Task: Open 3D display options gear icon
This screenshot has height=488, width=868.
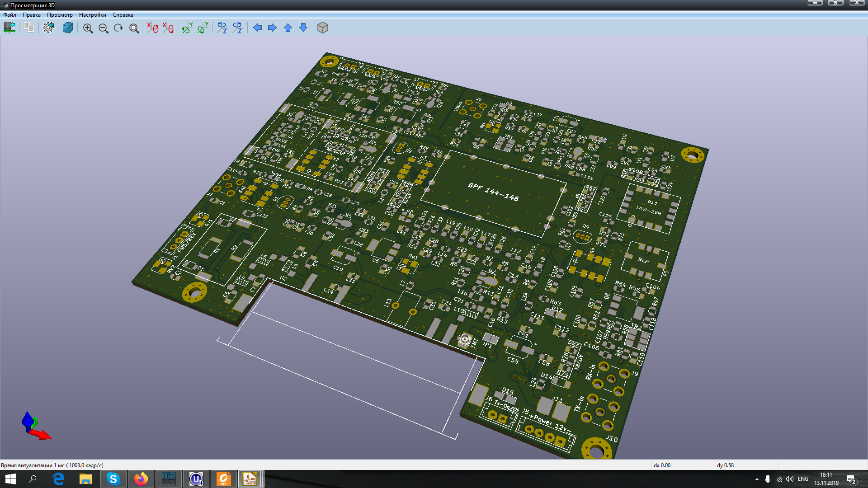Action: click(48, 28)
